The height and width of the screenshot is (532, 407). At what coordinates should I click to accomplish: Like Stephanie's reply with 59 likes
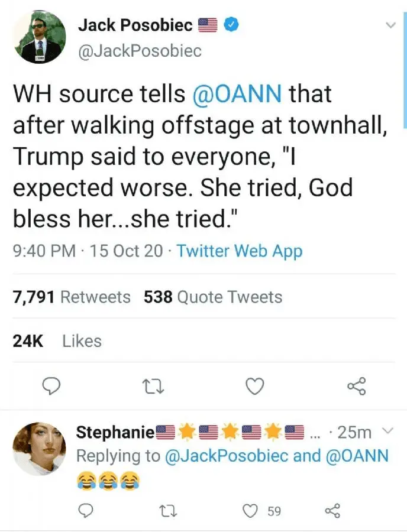253,510
